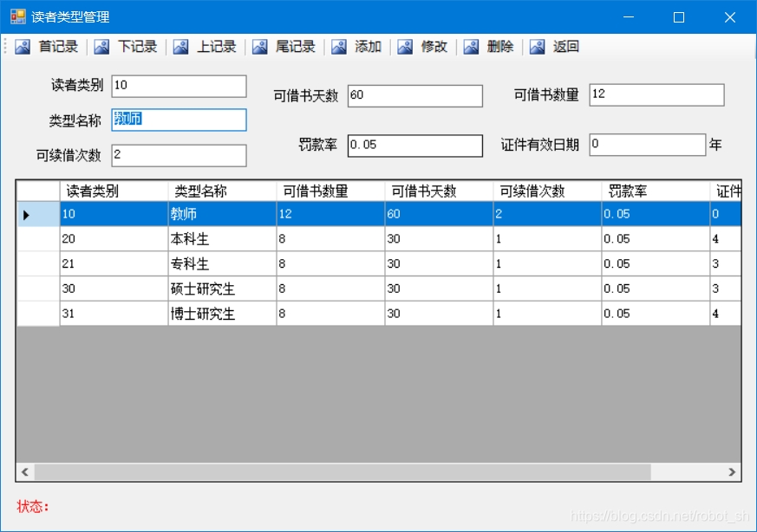Click in the 可借书数量 input field
Image resolution: width=757 pixels, height=532 pixels.
point(656,95)
